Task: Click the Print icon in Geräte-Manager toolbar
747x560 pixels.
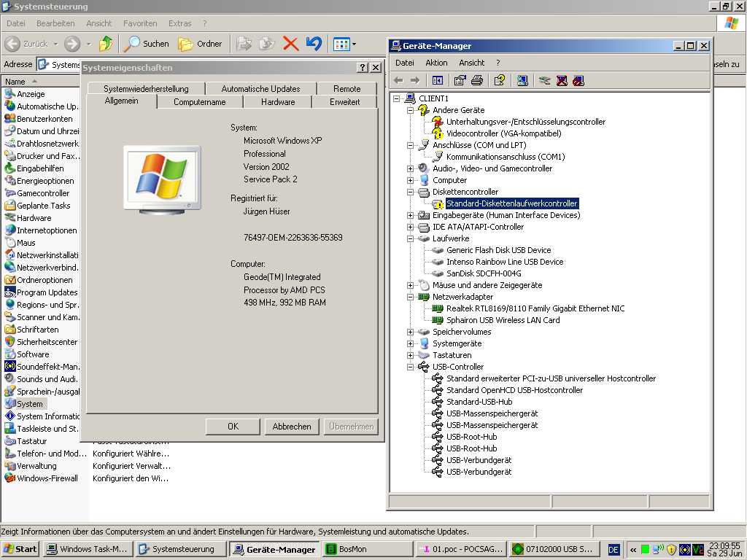Action: click(477, 80)
